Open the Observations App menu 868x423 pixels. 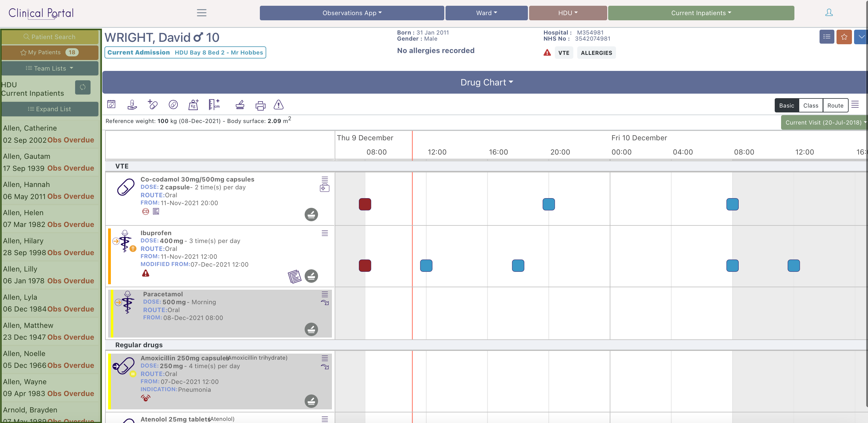coord(351,13)
